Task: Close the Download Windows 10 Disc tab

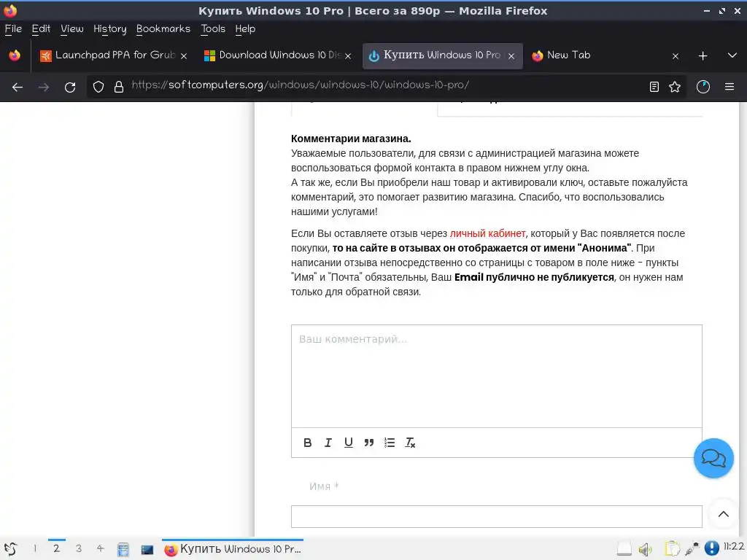Action: click(x=348, y=56)
